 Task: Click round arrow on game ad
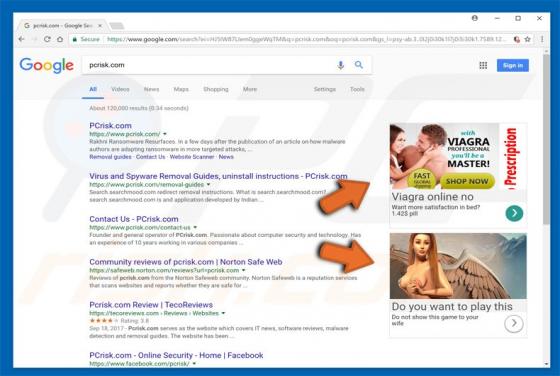[514, 323]
